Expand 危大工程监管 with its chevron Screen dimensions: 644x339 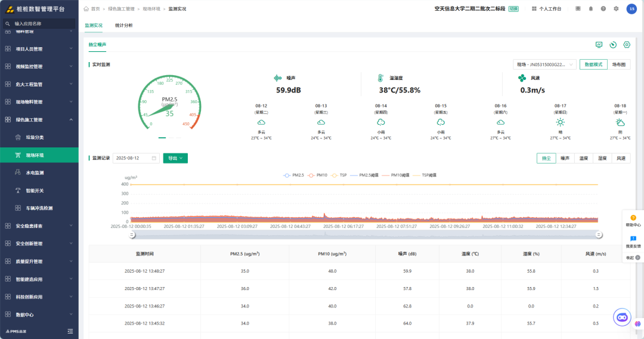click(71, 84)
